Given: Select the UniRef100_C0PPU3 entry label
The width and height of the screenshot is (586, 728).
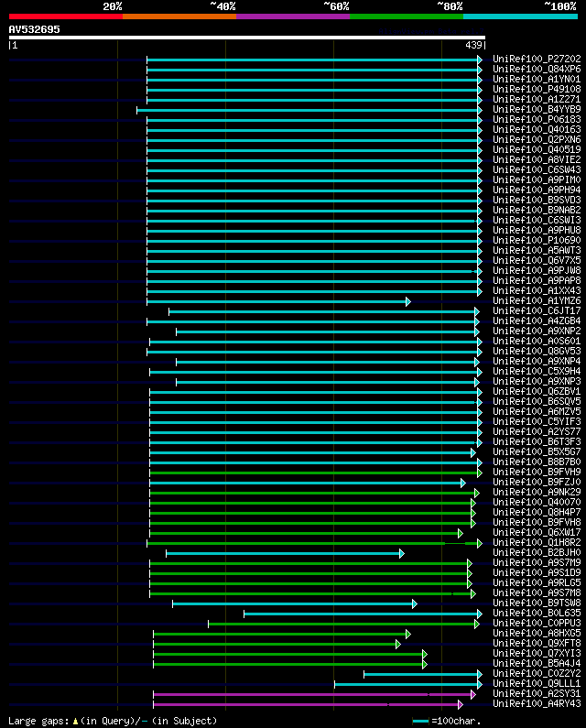Looking at the screenshot, I should (537, 623).
